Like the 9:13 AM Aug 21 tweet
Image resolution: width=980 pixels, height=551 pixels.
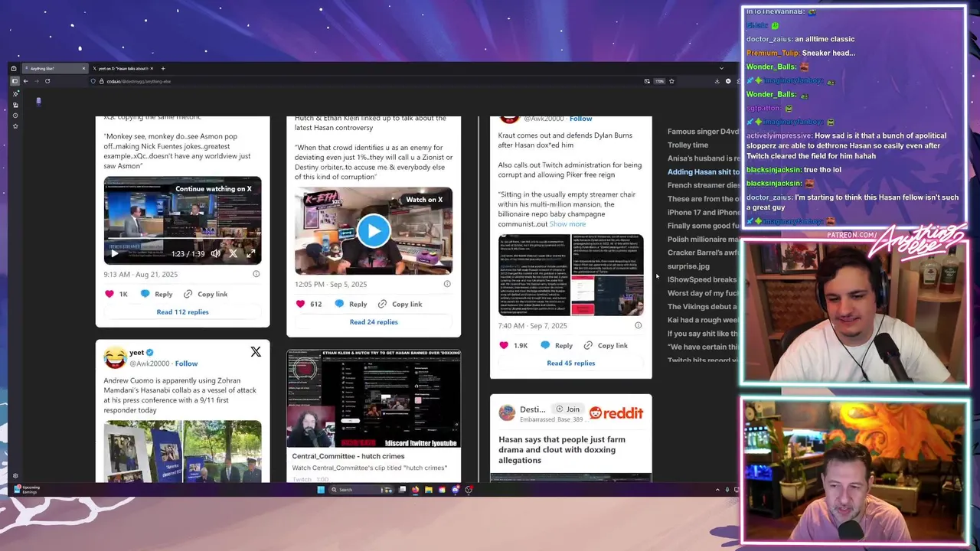pos(109,294)
